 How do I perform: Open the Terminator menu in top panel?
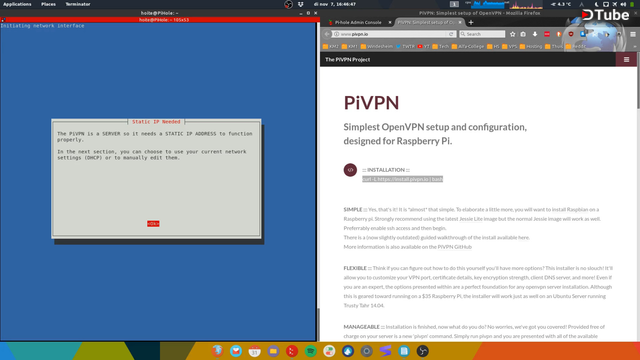click(x=78, y=4)
